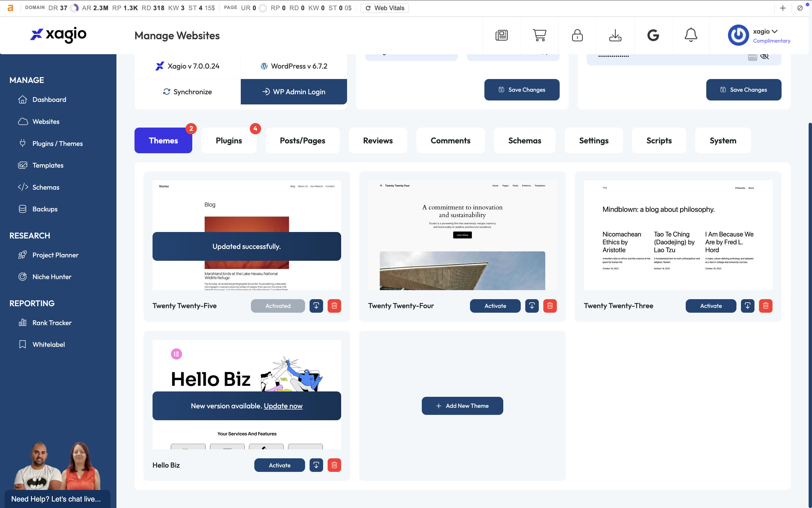Click the right panel Save Changes button
812x508 pixels.
(743, 90)
